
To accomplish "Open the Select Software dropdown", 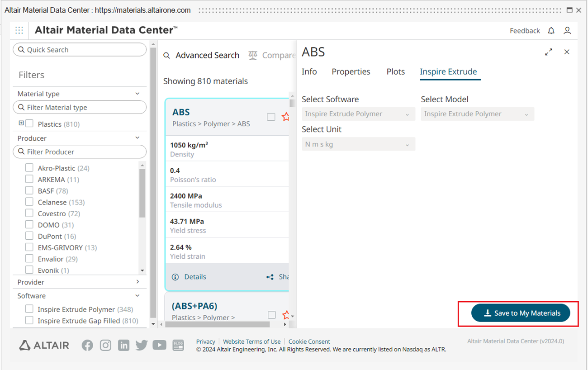I will coord(358,114).
